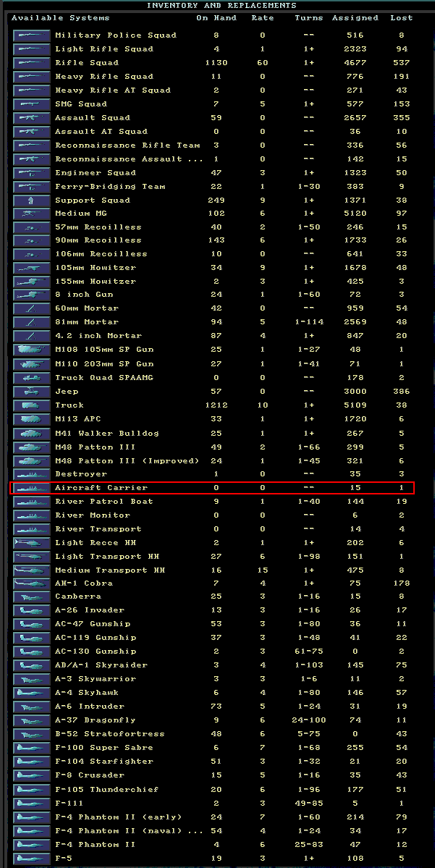Select the 81mm Mortar icon
This screenshot has height=868, width=435.
click(x=32, y=322)
